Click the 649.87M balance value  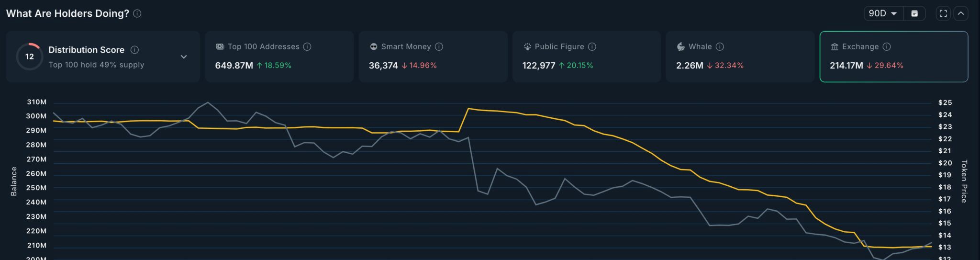click(234, 66)
